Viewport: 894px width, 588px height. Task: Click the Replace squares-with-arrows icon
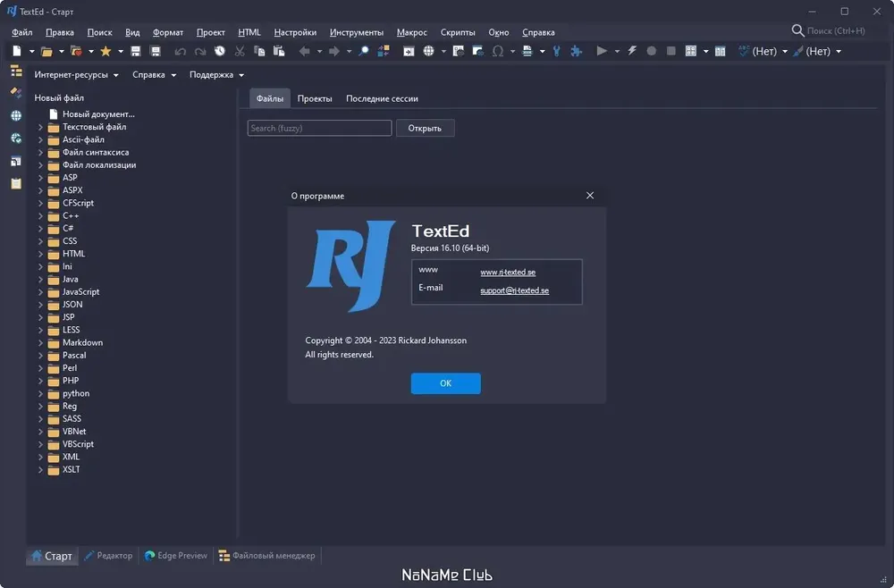pyautogui.click(x=384, y=51)
